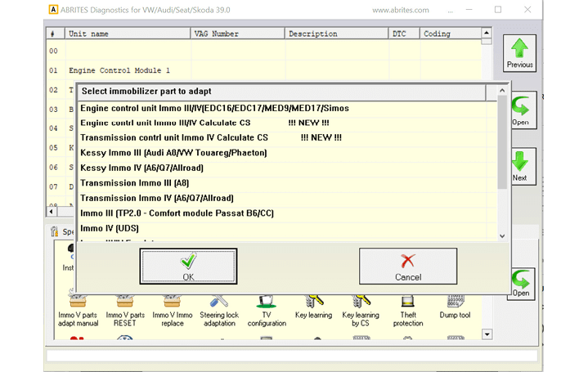Confirm selection with the OK button
Screen dimensions: 588x372
[x=189, y=267]
